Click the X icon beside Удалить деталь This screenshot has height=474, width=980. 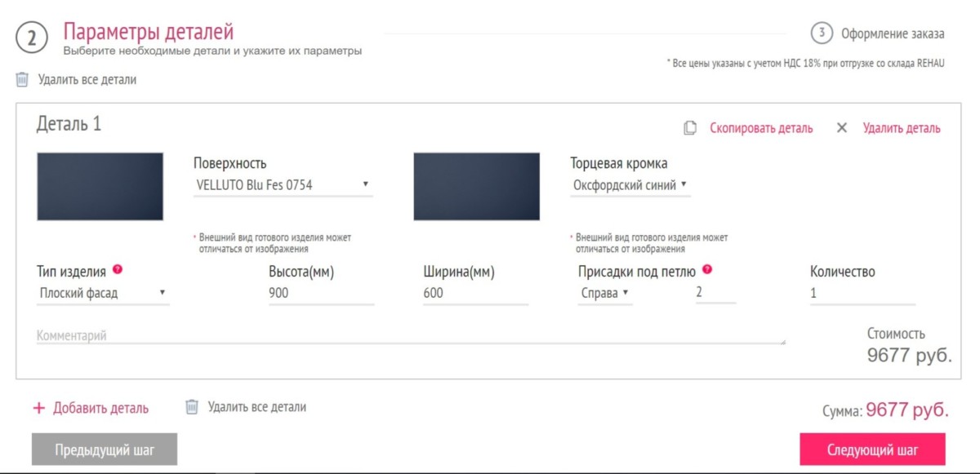pyautogui.click(x=842, y=128)
